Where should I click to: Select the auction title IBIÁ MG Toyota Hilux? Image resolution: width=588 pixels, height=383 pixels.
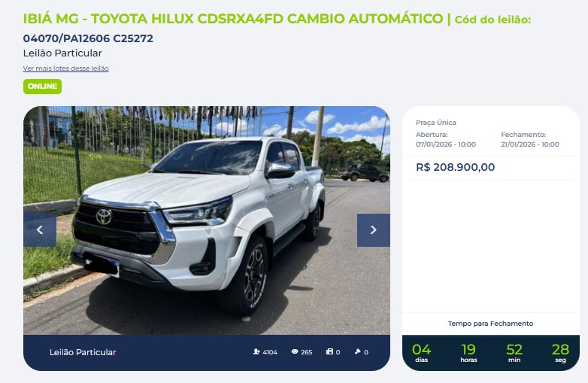[233, 19]
